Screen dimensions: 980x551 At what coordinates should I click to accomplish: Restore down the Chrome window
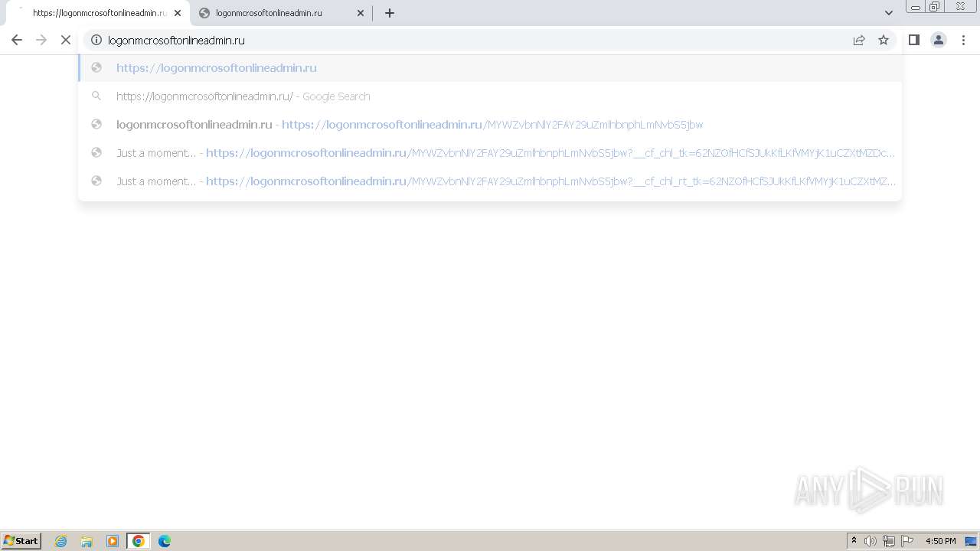click(x=935, y=7)
